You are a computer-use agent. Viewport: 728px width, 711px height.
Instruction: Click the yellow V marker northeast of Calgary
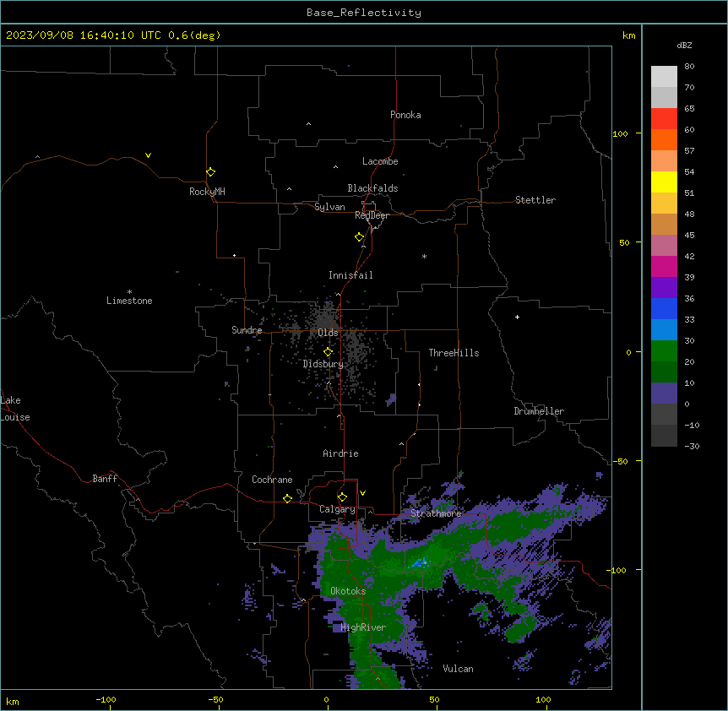[362, 493]
